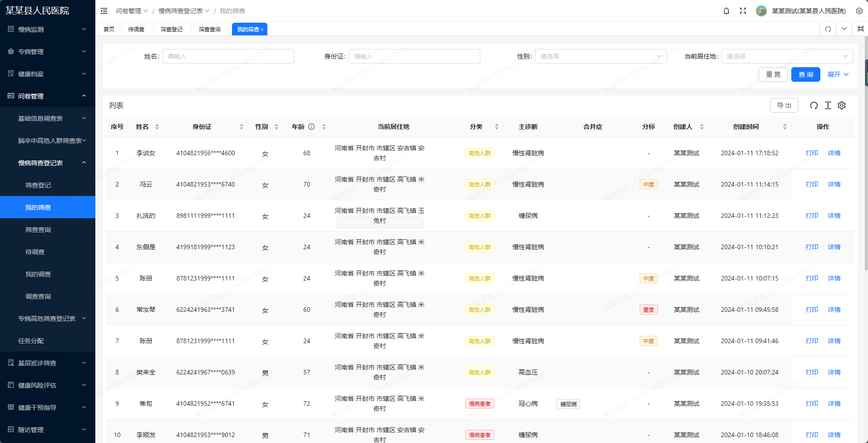Open the 性别 select dropdown
868x443 pixels.
[x=600, y=56]
